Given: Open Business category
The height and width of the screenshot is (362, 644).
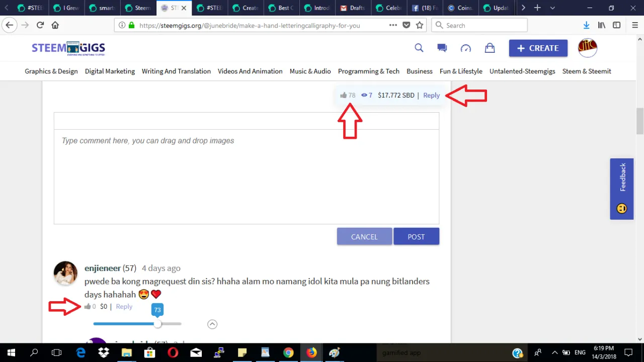Looking at the screenshot, I should click(x=420, y=71).
